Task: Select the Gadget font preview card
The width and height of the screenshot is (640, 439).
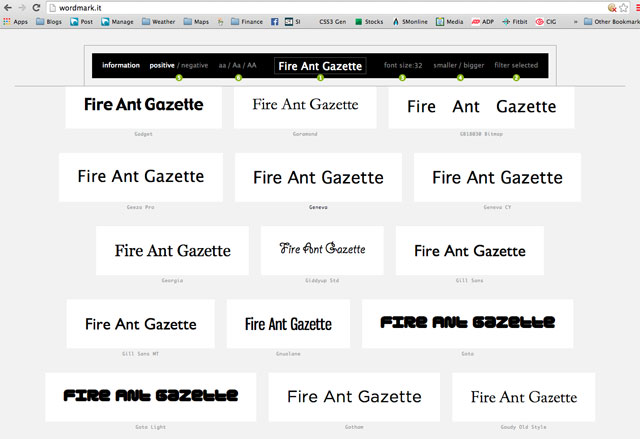Action: (x=144, y=107)
